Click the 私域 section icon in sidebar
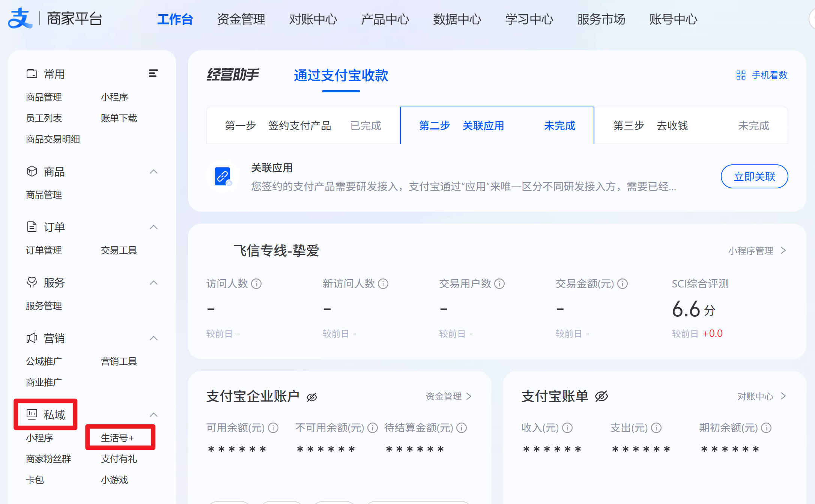Image resolution: width=815 pixels, height=504 pixels. (32, 414)
